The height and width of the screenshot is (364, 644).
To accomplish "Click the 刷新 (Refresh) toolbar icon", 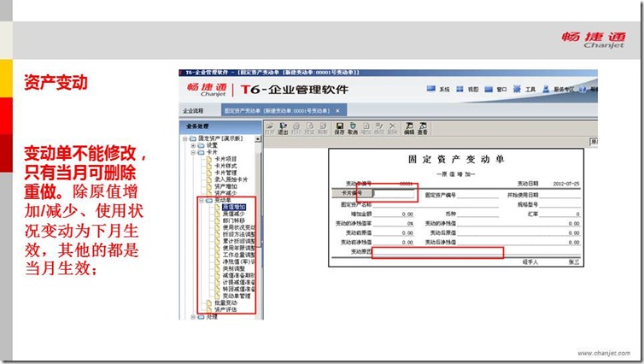I will [322, 128].
